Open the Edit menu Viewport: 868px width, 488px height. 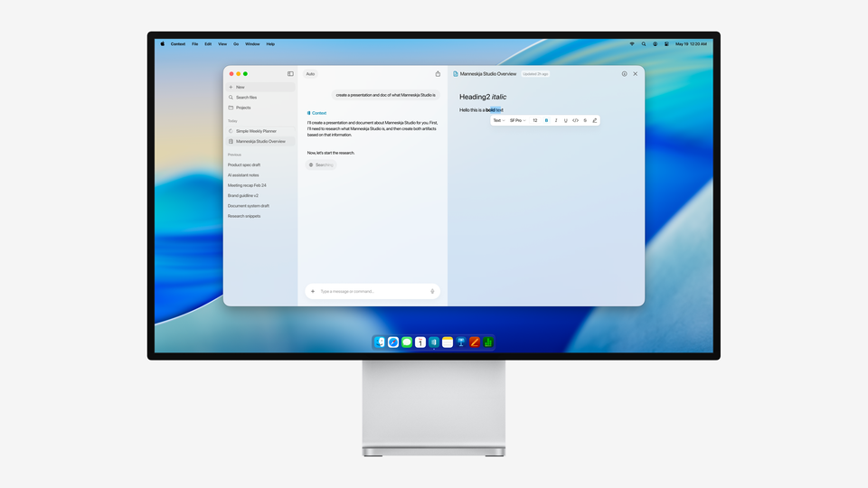pos(208,43)
